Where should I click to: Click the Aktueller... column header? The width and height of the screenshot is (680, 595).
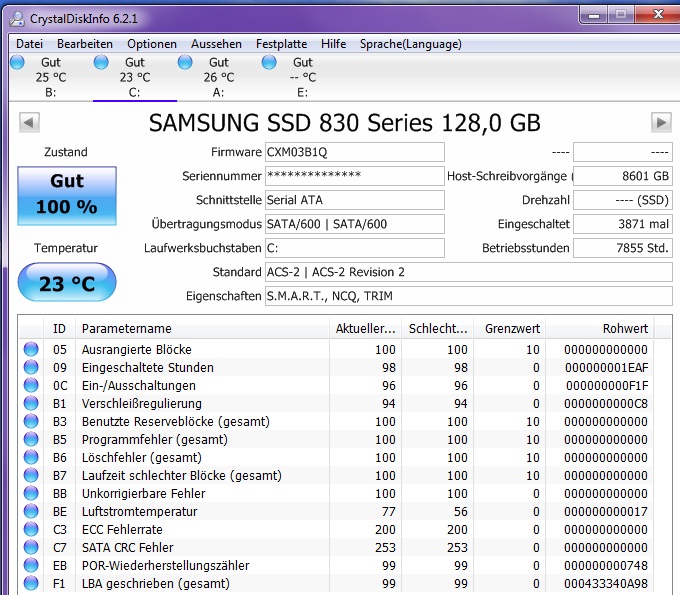(x=365, y=329)
